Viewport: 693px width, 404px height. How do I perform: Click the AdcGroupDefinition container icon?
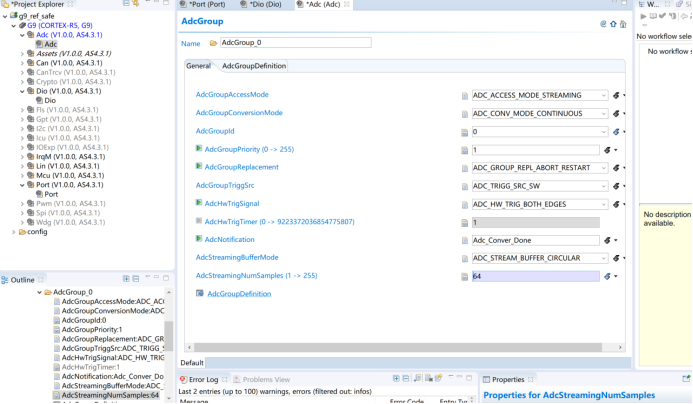pos(200,293)
